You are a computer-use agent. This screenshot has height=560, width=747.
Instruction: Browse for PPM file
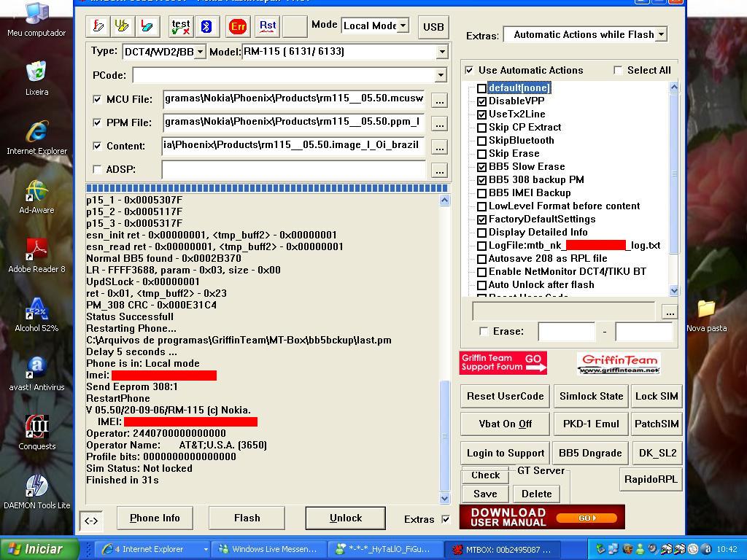pyautogui.click(x=439, y=124)
